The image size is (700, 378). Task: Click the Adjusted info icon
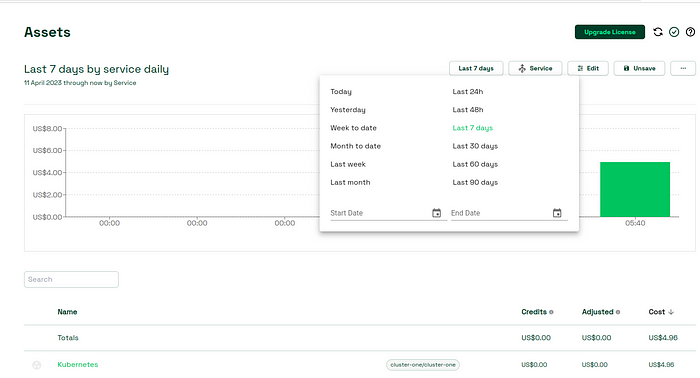pos(618,312)
